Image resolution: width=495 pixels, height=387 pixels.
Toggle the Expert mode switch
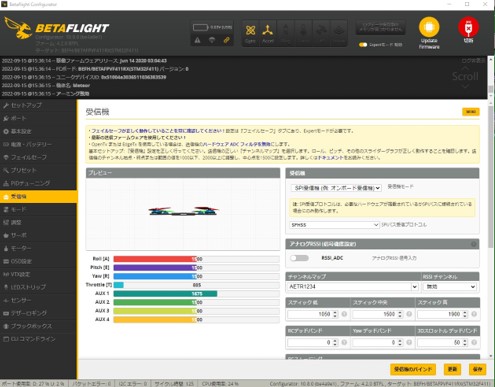click(x=363, y=45)
